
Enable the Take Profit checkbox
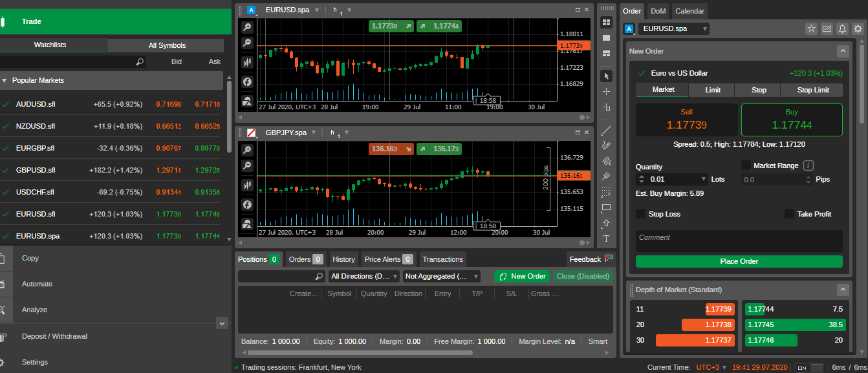(x=789, y=213)
